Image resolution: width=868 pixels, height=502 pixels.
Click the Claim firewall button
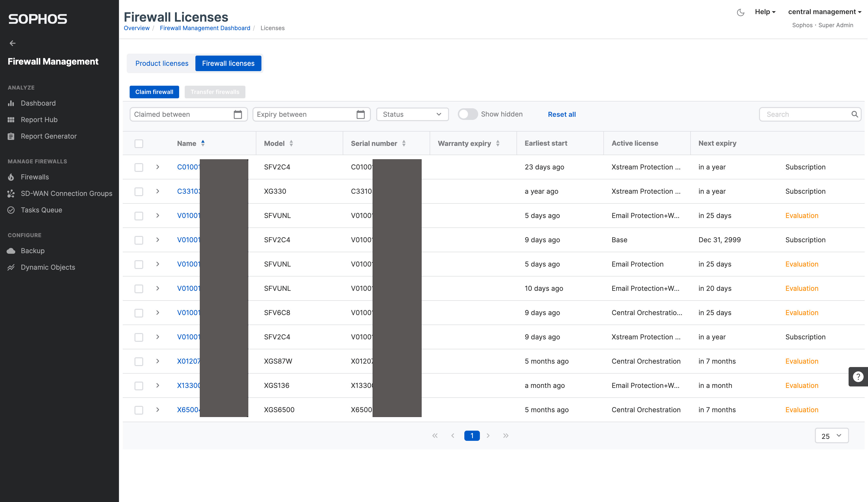click(x=154, y=92)
